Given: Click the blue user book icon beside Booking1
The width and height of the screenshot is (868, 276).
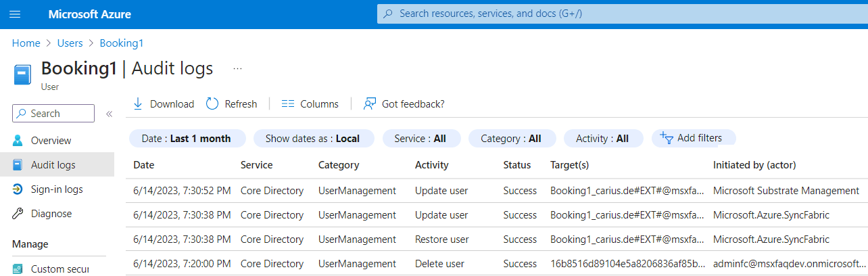Looking at the screenshot, I should pyautogui.click(x=23, y=73).
